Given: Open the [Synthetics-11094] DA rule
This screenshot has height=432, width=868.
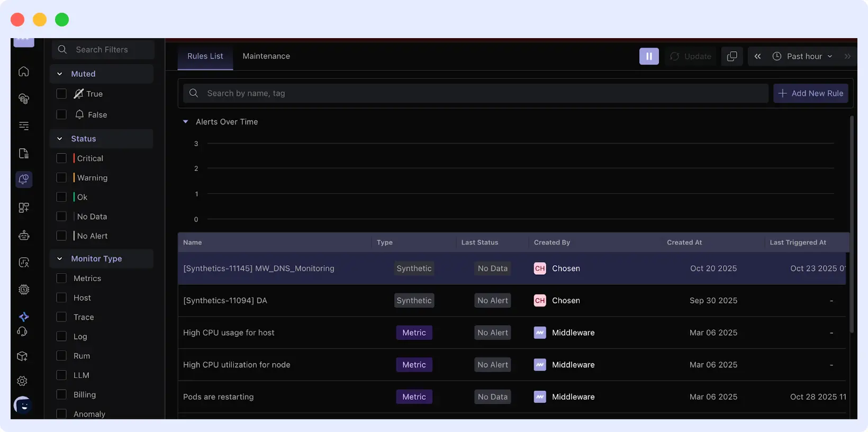Looking at the screenshot, I should [225, 300].
